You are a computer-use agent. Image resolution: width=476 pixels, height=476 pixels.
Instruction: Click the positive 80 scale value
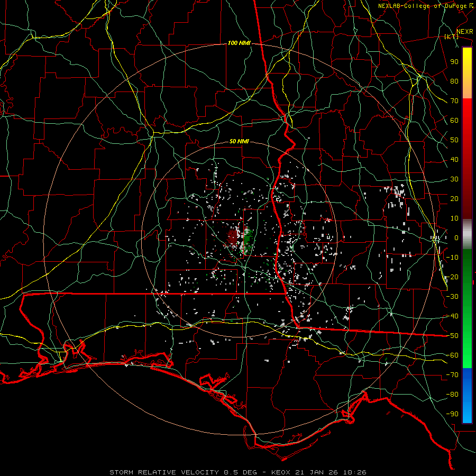[x=454, y=81]
